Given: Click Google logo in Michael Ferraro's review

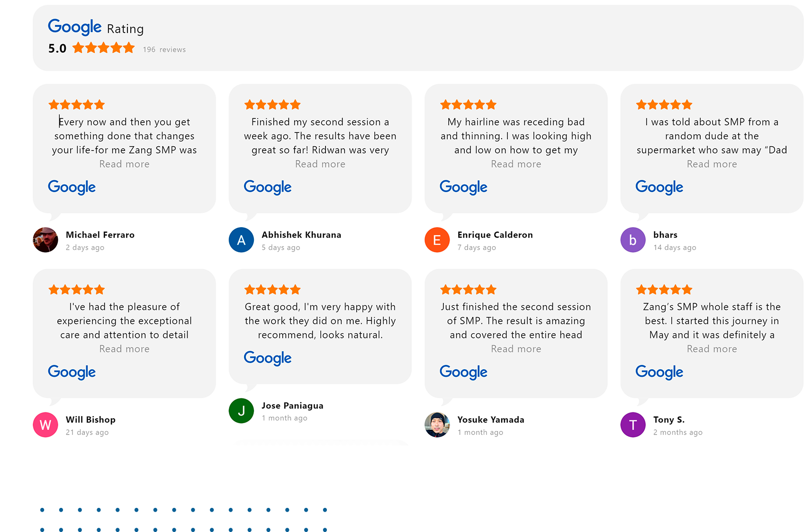Looking at the screenshot, I should click(x=72, y=187).
